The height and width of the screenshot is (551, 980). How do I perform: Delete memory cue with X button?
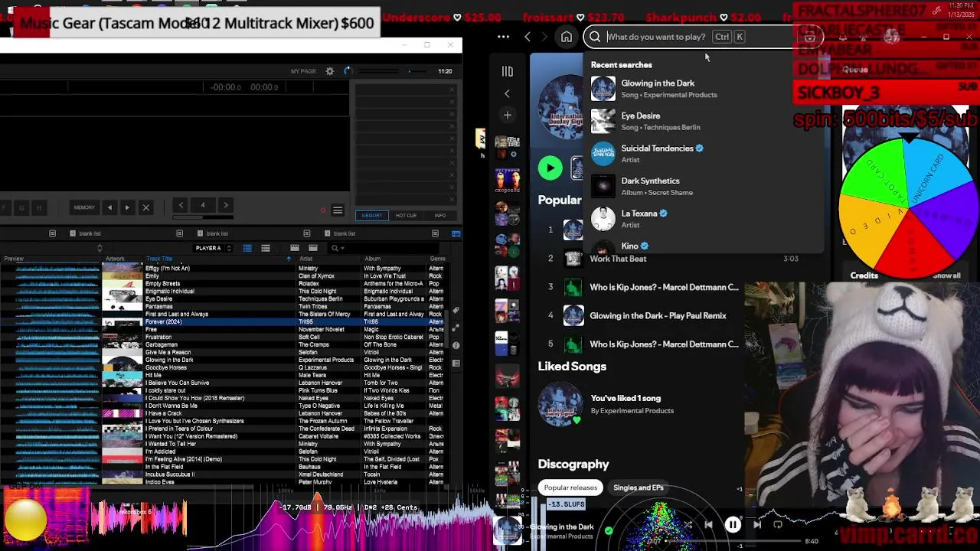145,207
